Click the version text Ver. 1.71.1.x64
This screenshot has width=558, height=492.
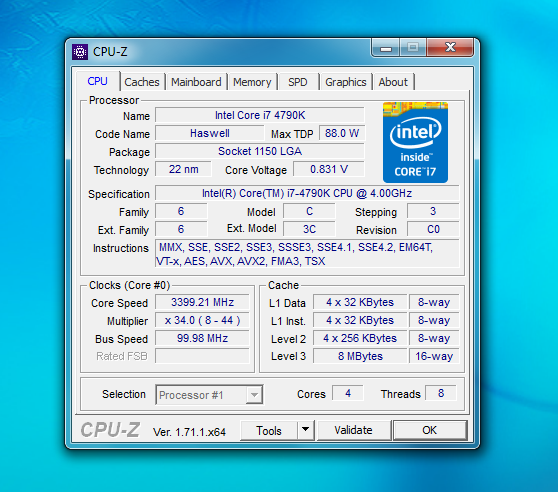coord(189,432)
